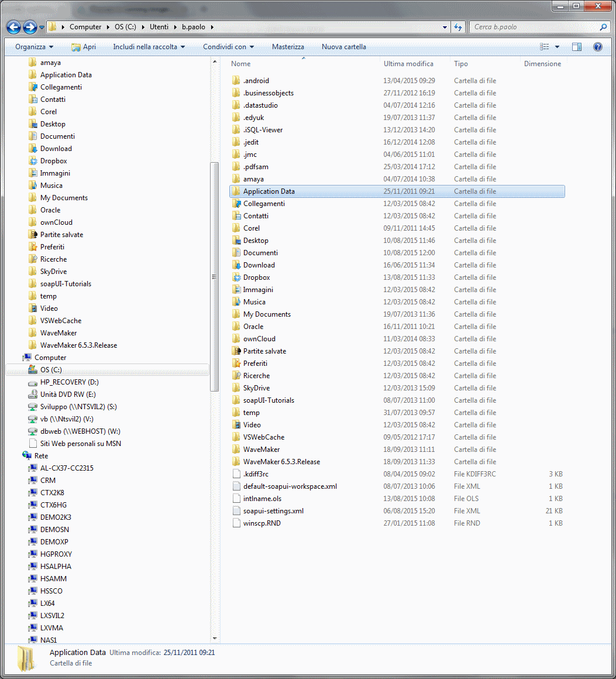Viewport: 616px width, 679px height.
Task: Click the Nuova cartella button
Action: coord(344,47)
